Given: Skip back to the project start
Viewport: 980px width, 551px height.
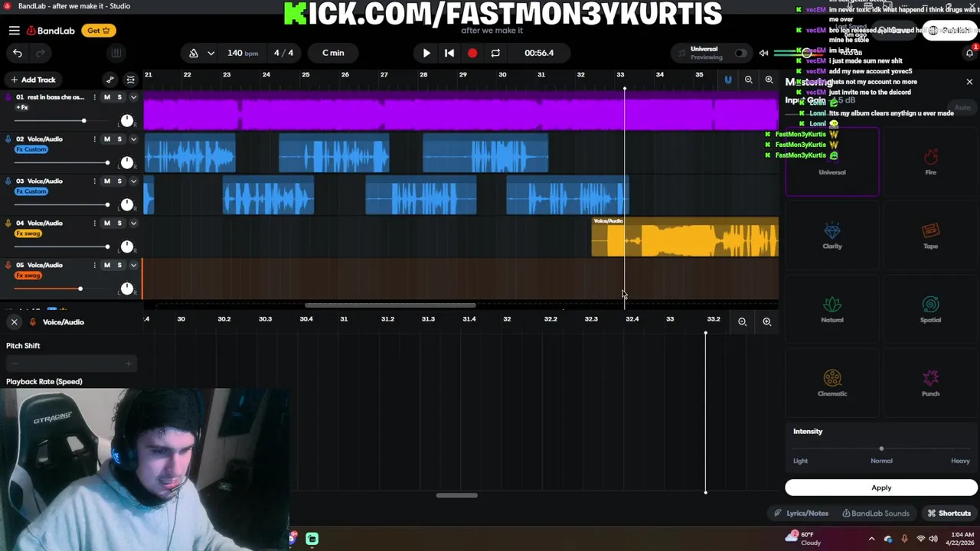Looking at the screenshot, I should pyautogui.click(x=449, y=53).
